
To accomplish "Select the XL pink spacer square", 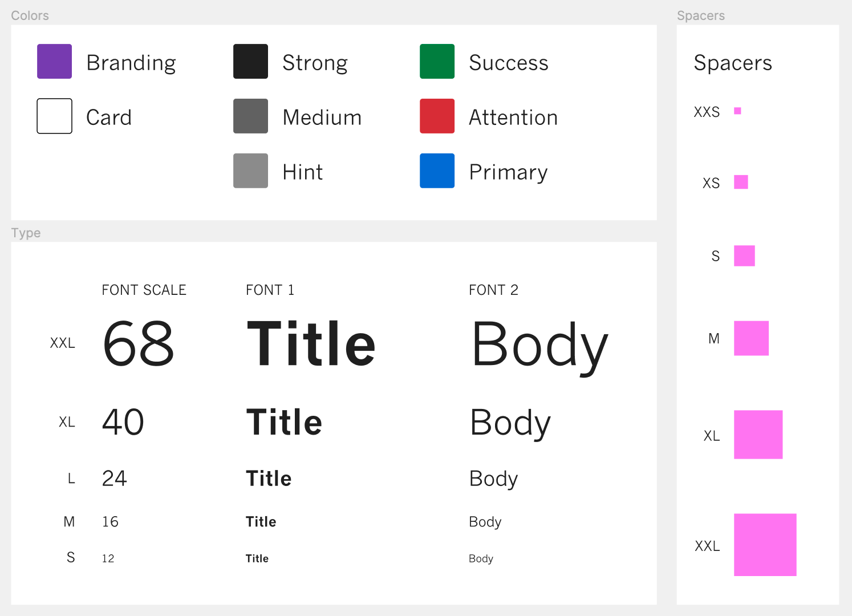I will pyautogui.click(x=758, y=435).
